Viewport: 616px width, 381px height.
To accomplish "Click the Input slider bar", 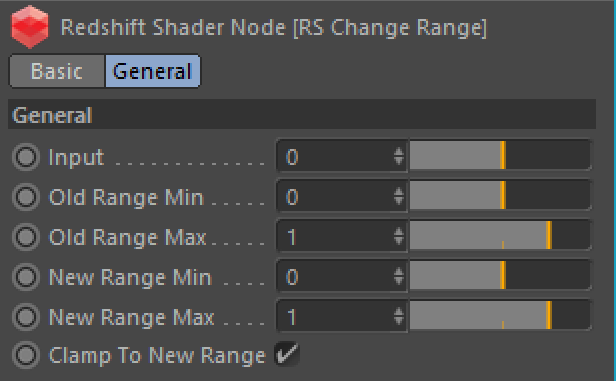I will coord(500,156).
